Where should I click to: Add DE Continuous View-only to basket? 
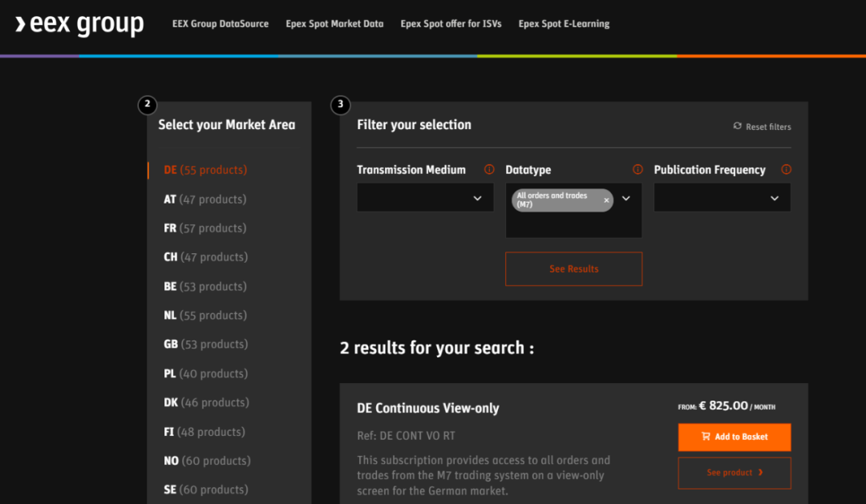(x=734, y=437)
